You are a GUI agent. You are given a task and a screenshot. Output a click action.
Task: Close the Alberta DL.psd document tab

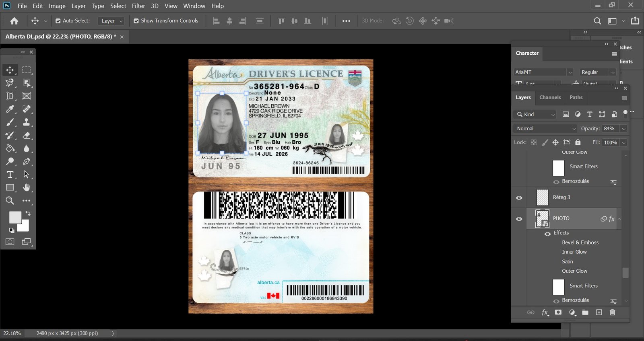click(x=122, y=37)
